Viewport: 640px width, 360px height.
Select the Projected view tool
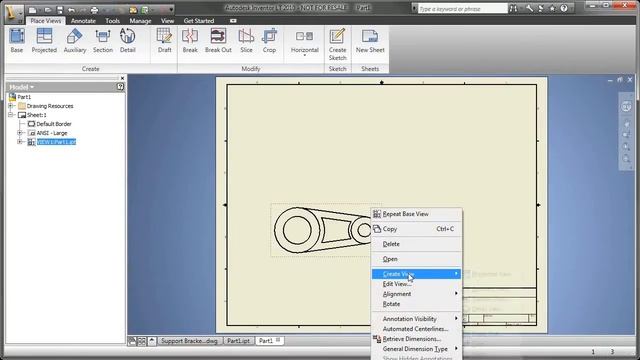pos(44,40)
